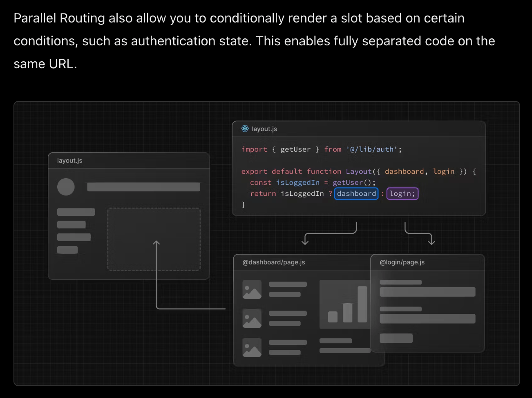This screenshot has width=532, height=398.
Task: Click the wide progress-style bar in the login preview
Action: coord(427,292)
